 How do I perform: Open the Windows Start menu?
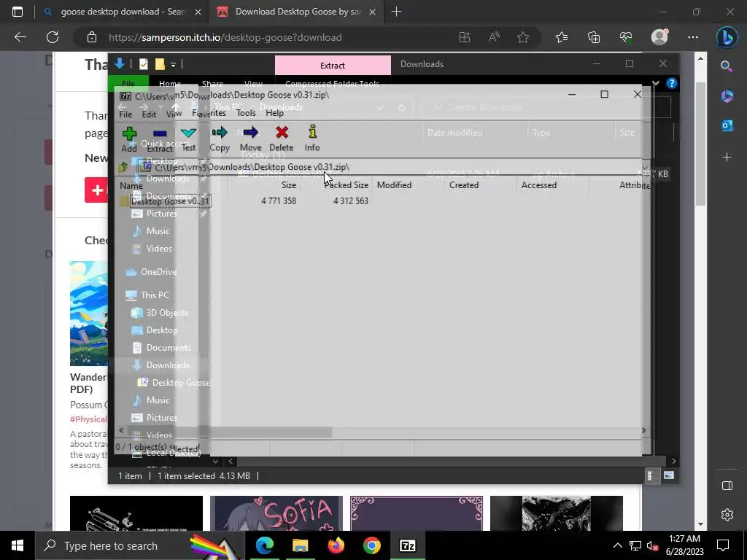[18, 545]
